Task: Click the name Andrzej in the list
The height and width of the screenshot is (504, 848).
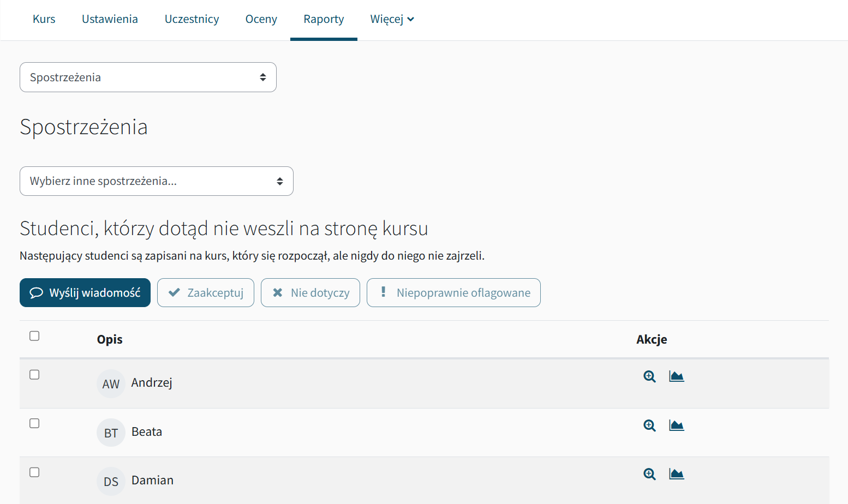Action: (152, 383)
